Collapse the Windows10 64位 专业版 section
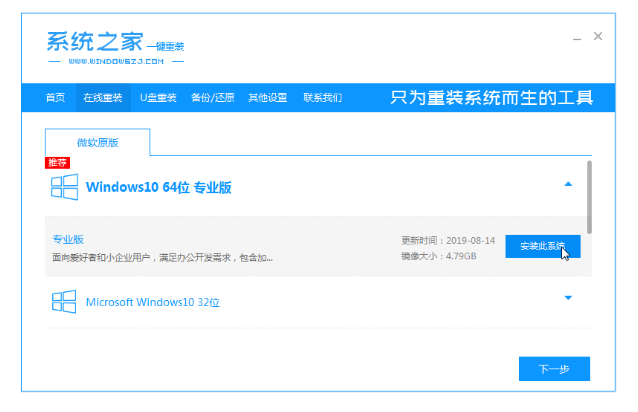The image size is (638, 412). pyautogui.click(x=568, y=184)
